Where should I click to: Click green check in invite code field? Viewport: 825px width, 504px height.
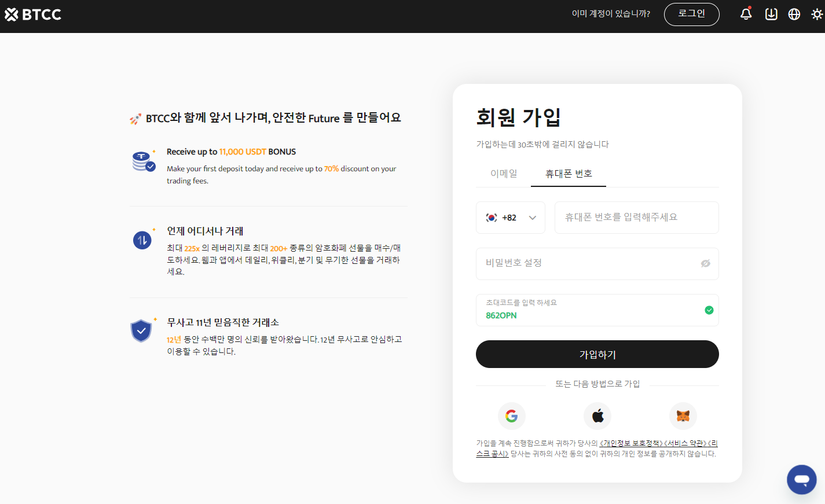point(709,310)
